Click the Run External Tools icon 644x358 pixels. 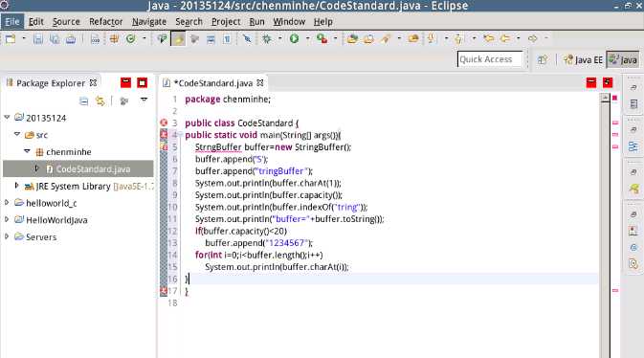click(x=322, y=39)
